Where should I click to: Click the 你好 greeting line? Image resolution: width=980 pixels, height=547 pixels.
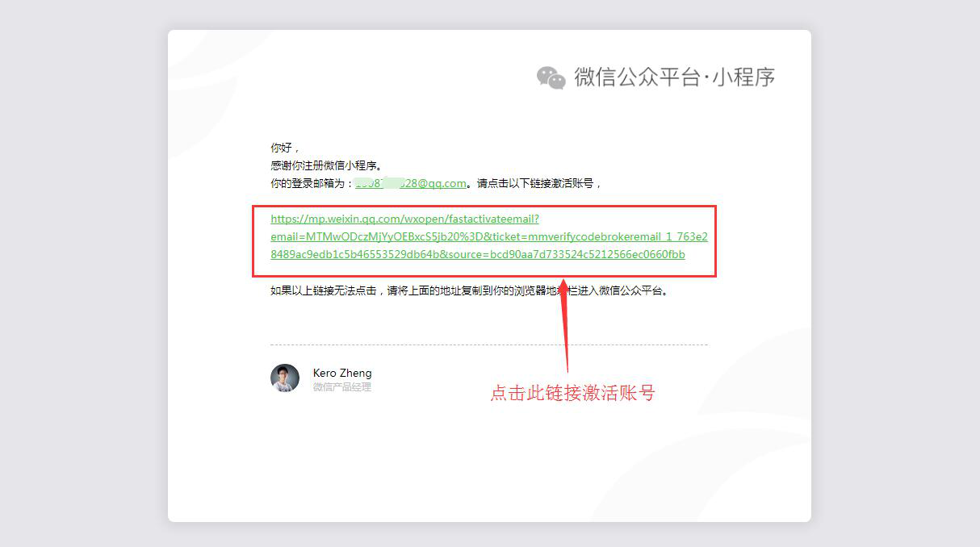pyautogui.click(x=285, y=148)
